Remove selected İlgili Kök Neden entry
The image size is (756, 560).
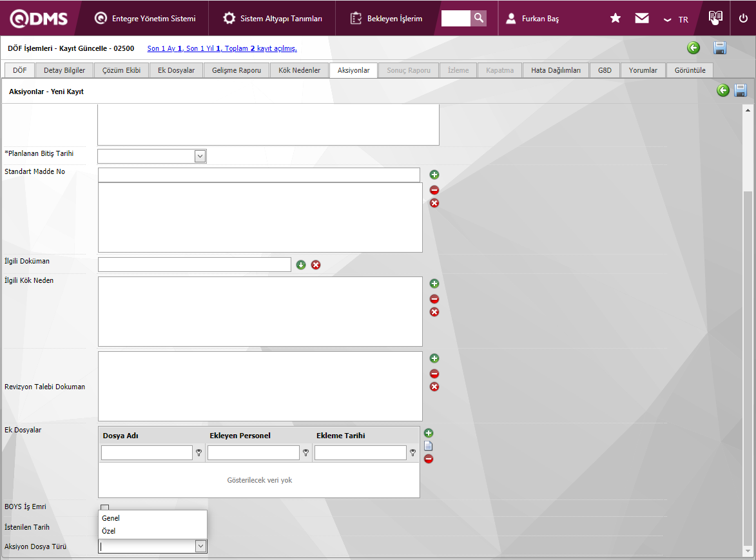434,299
